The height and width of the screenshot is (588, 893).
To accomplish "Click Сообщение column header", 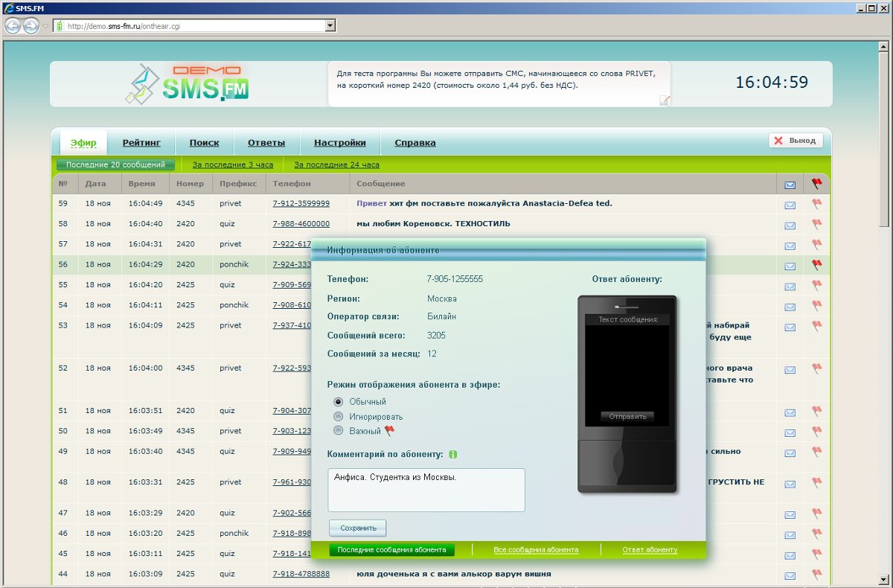I will [x=381, y=183].
